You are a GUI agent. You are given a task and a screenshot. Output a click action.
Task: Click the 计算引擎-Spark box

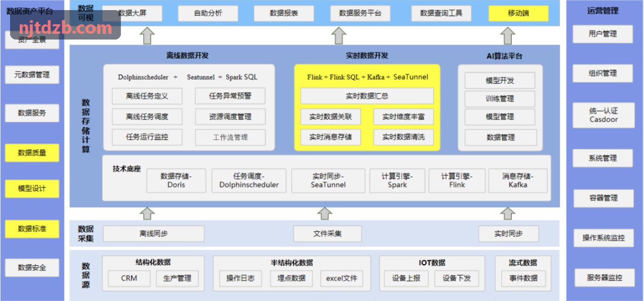[397, 181]
